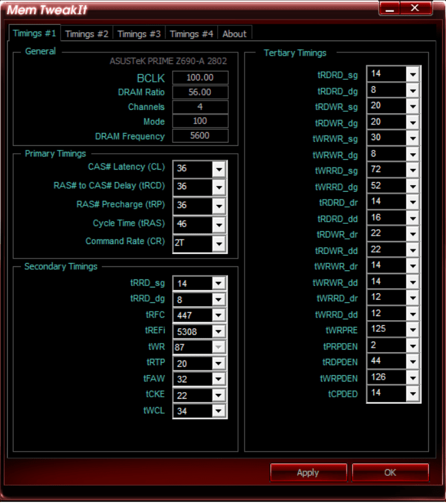This screenshot has width=446, height=504.
Task: Open the tRRD_sg dropdown
Action: pyautogui.click(x=218, y=284)
